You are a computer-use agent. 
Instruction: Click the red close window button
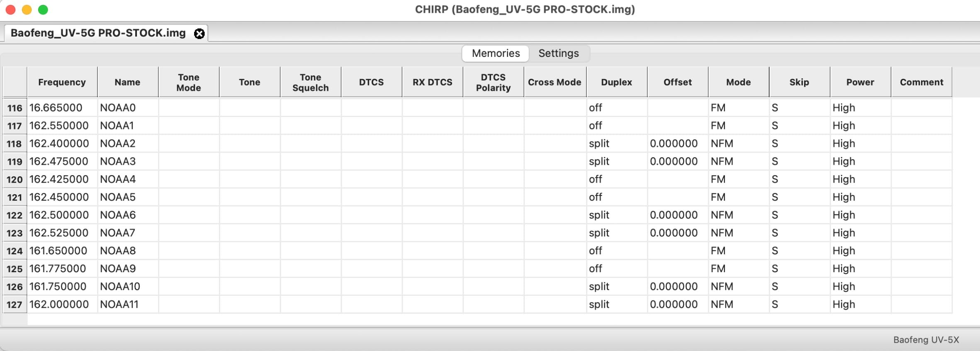(x=10, y=10)
